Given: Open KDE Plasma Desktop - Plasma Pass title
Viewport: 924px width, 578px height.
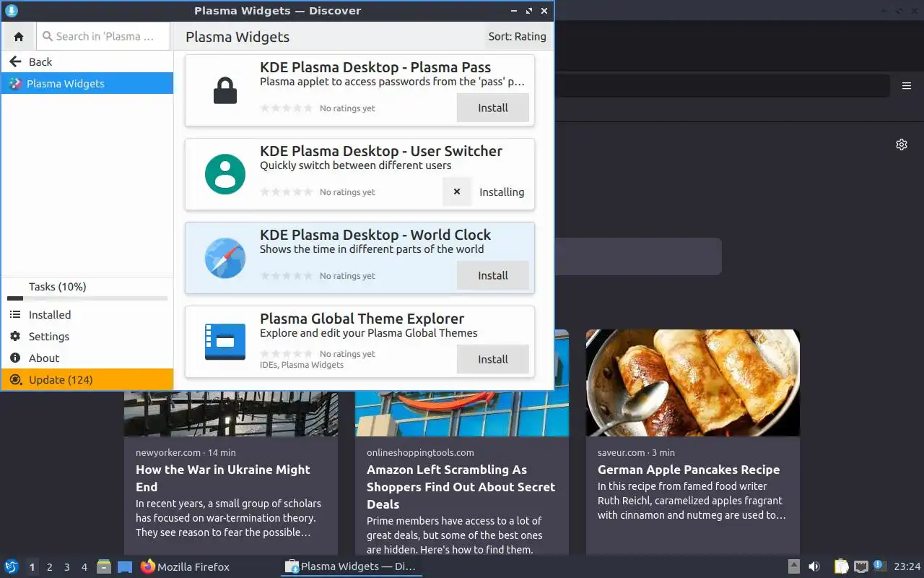Looking at the screenshot, I should coord(375,67).
